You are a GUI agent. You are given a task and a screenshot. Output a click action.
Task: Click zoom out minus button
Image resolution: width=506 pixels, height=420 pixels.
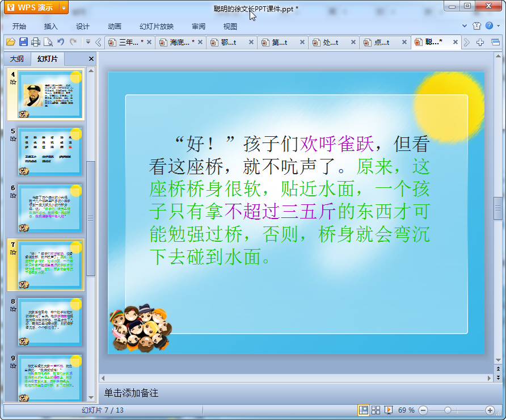423,410
